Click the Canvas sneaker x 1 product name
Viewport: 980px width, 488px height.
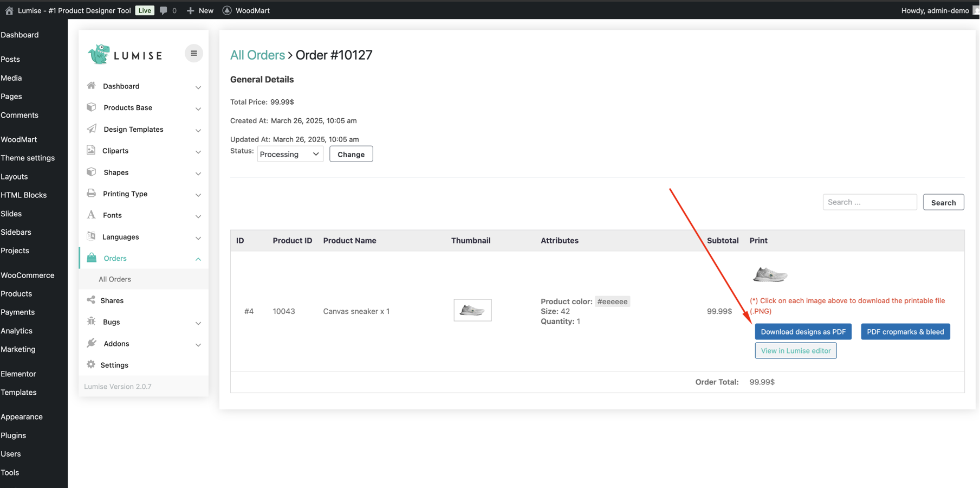(x=356, y=311)
